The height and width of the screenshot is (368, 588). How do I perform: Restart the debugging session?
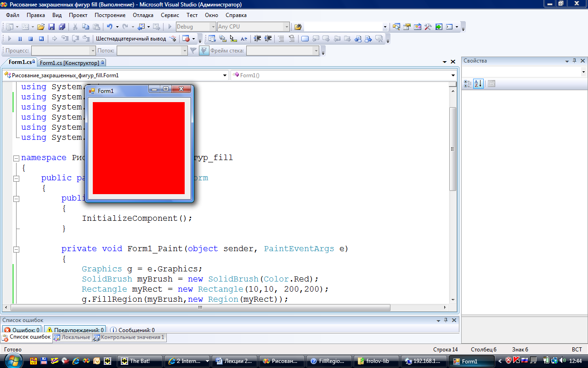tap(41, 39)
